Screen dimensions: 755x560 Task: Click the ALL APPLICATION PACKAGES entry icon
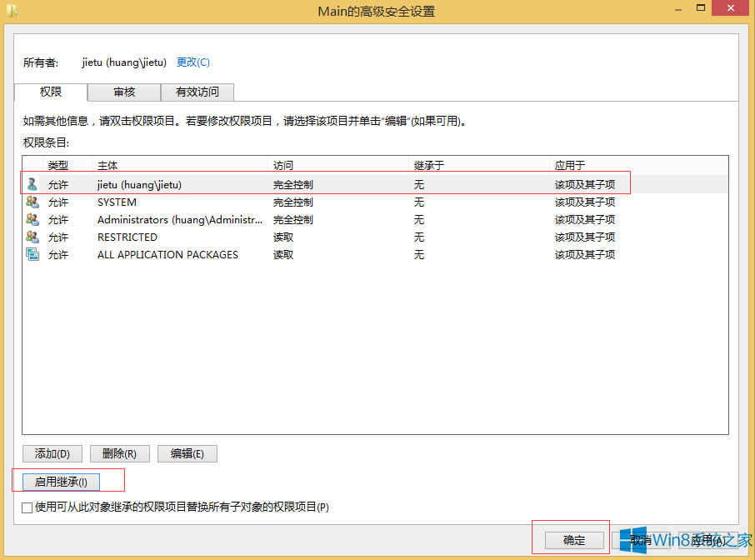pos(31,254)
